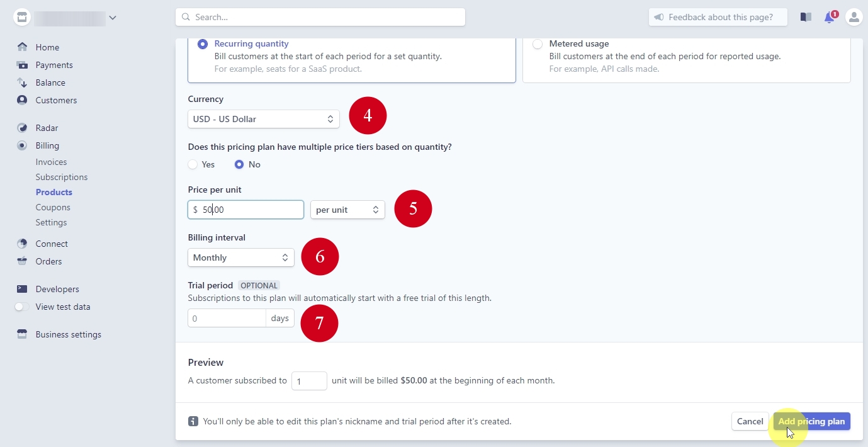The height and width of the screenshot is (447, 868).
Task: Expand the per unit dropdown
Action: point(347,210)
